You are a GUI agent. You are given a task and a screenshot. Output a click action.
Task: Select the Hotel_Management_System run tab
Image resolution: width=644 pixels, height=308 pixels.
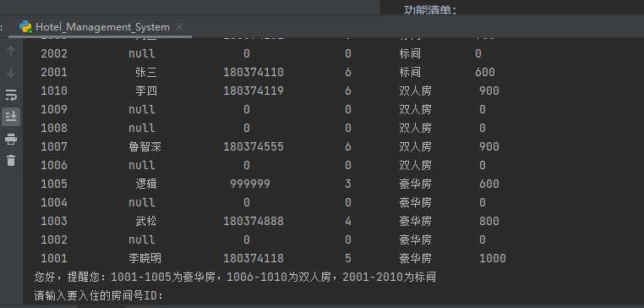[102, 27]
